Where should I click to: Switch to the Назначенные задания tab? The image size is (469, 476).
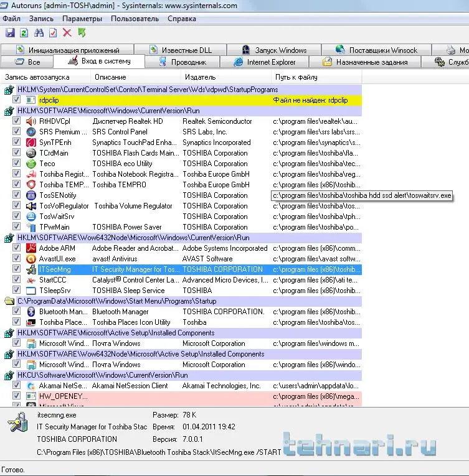pos(366,62)
